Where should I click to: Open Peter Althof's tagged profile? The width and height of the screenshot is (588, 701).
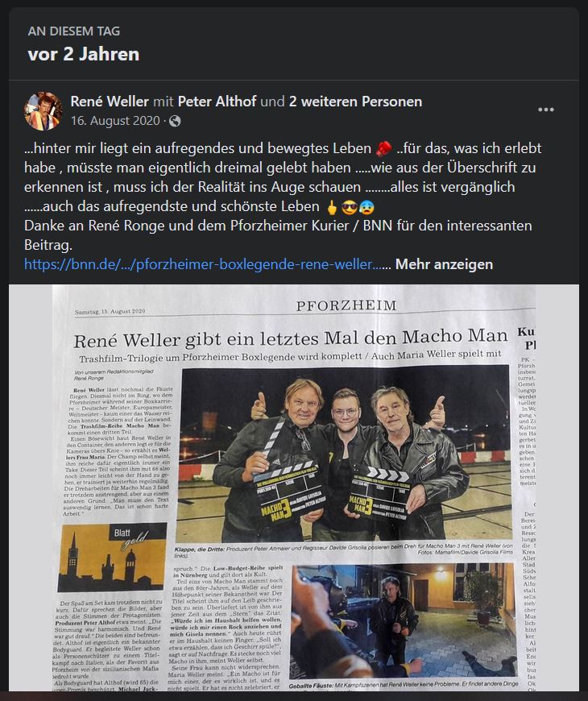tap(217, 102)
